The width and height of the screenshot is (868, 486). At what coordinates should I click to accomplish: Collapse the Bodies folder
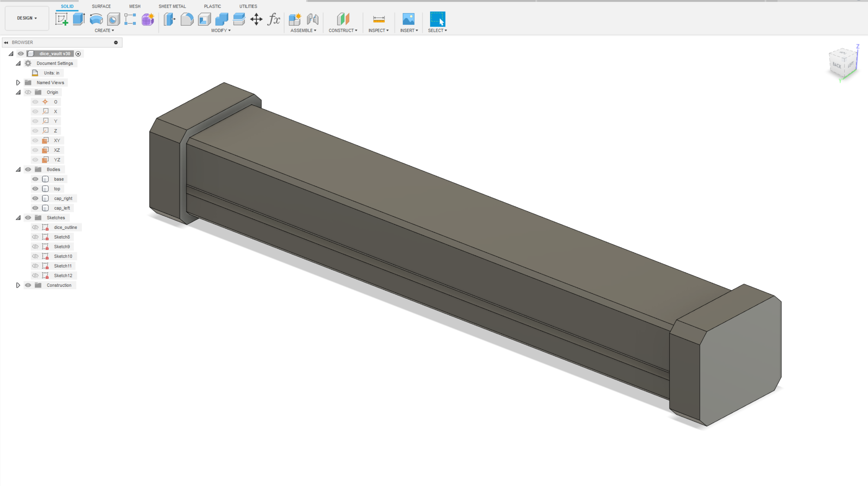[x=18, y=169]
